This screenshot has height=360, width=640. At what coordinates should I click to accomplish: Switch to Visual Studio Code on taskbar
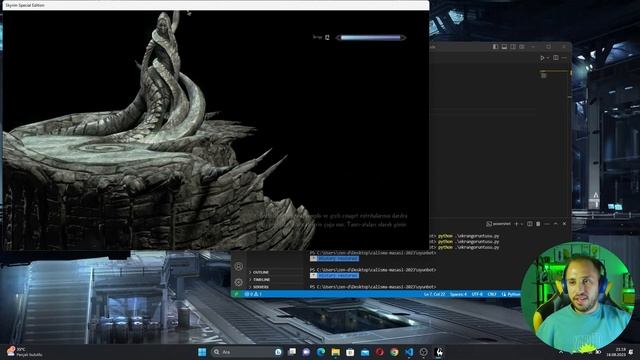coord(409,352)
